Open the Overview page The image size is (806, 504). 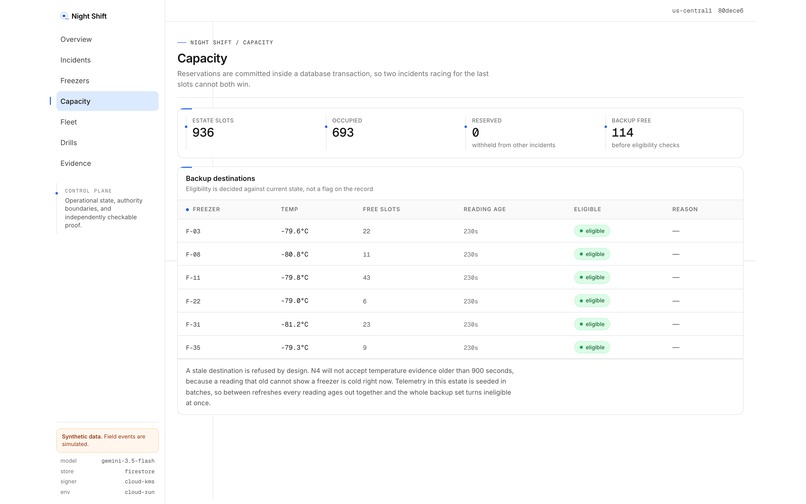tap(76, 39)
